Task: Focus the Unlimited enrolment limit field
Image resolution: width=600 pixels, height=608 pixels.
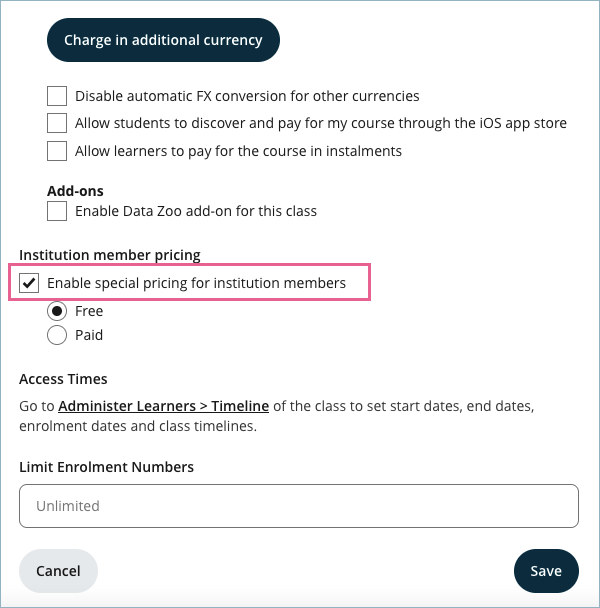Action: pyautogui.click(x=298, y=506)
